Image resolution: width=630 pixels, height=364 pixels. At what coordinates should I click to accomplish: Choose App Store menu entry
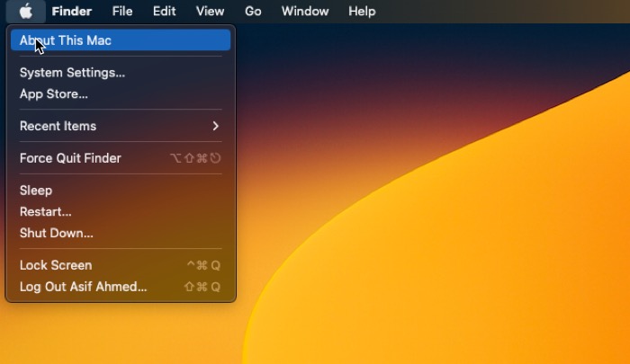pyautogui.click(x=121, y=93)
